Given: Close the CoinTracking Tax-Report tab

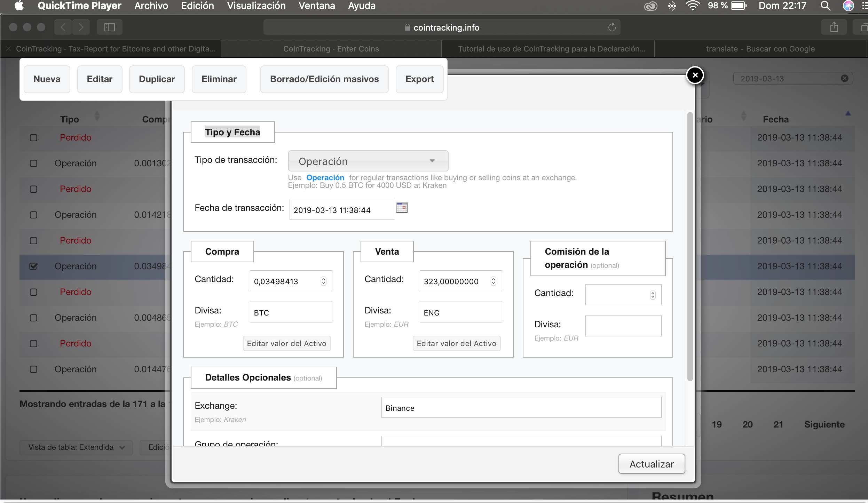Looking at the screenshot, I should [9, 49].
